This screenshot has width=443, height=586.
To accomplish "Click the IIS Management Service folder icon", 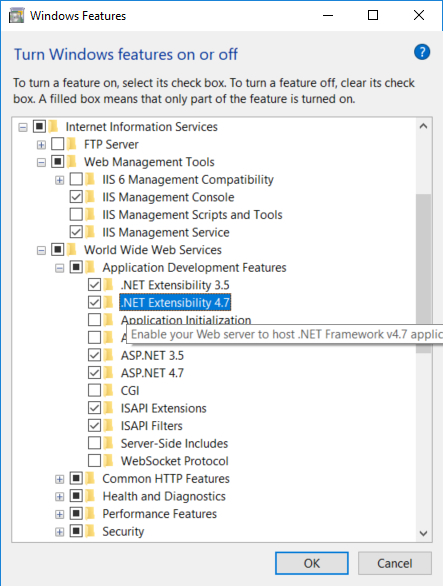I will tap(90, 232).
